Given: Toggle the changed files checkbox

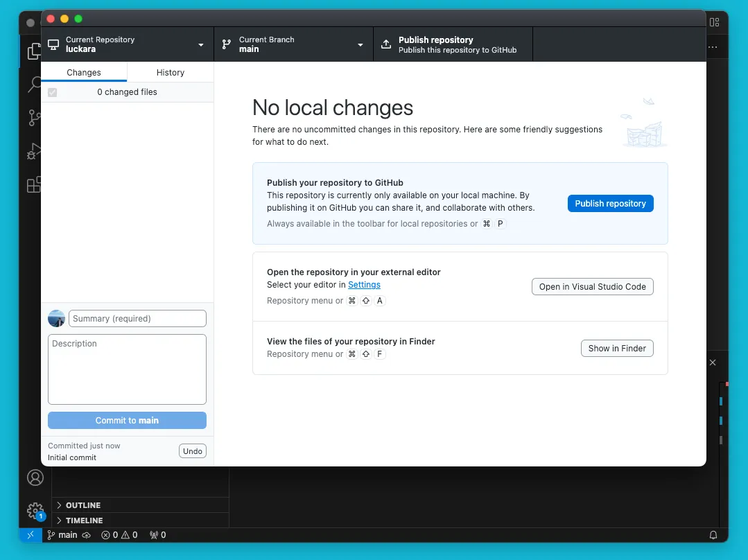Looking at the screenshot, I should (x=52, y=92).
